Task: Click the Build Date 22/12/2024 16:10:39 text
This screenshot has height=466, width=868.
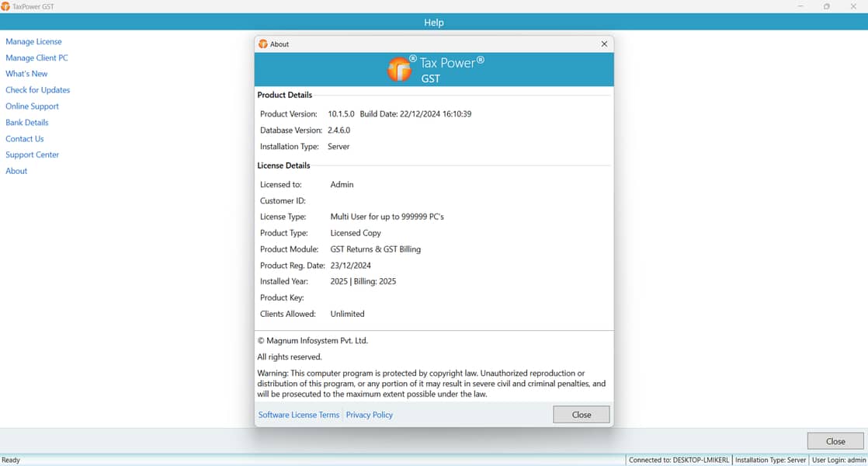Action: [415, 114]
